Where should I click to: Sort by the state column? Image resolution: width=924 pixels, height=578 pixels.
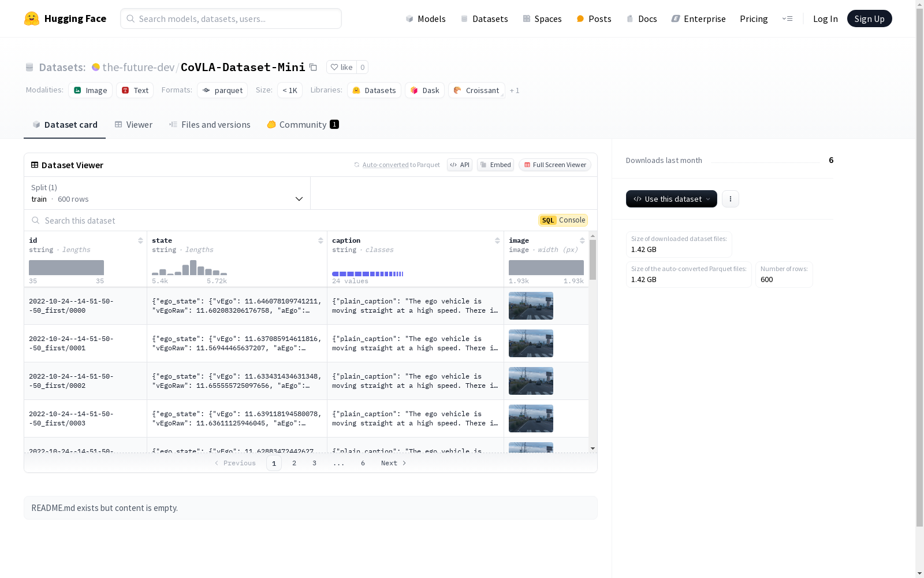pyautogui.click(x=321, y=240)
